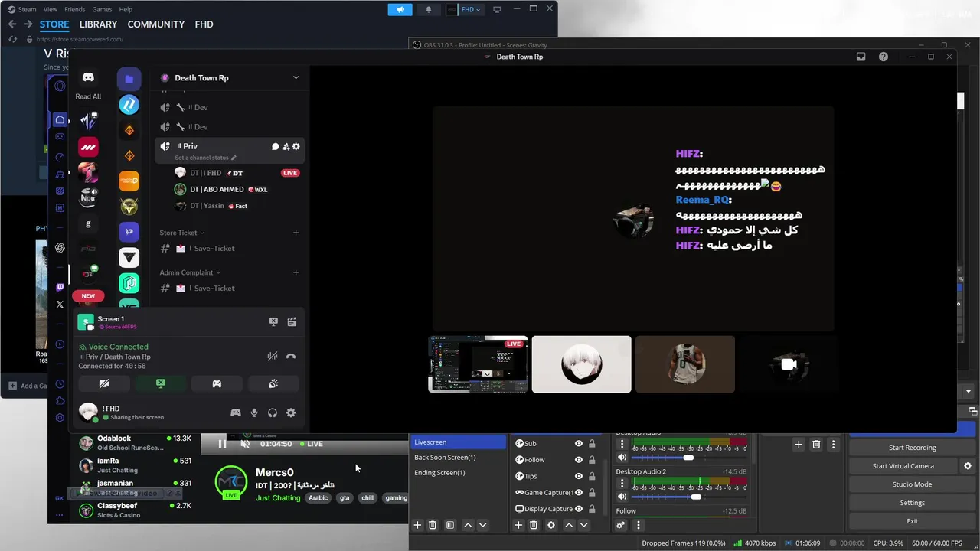This screenshot has width=980, height=551.
Task: Stop streaming icon beside Screen 1
Action: [273, 322]
